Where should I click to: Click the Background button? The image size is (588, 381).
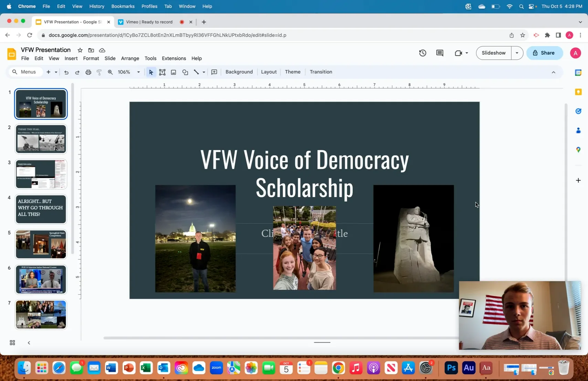[239, 72]
